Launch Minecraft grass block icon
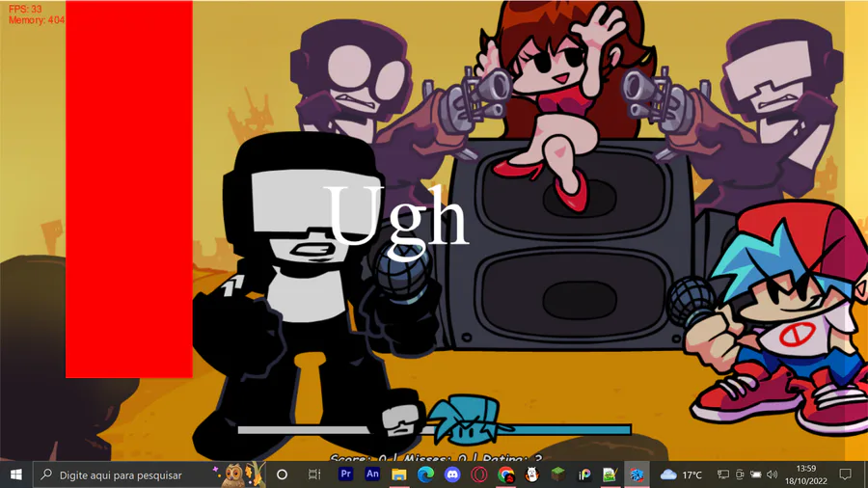Viewport: 868px width, 488px height. (x=558, y=474)
